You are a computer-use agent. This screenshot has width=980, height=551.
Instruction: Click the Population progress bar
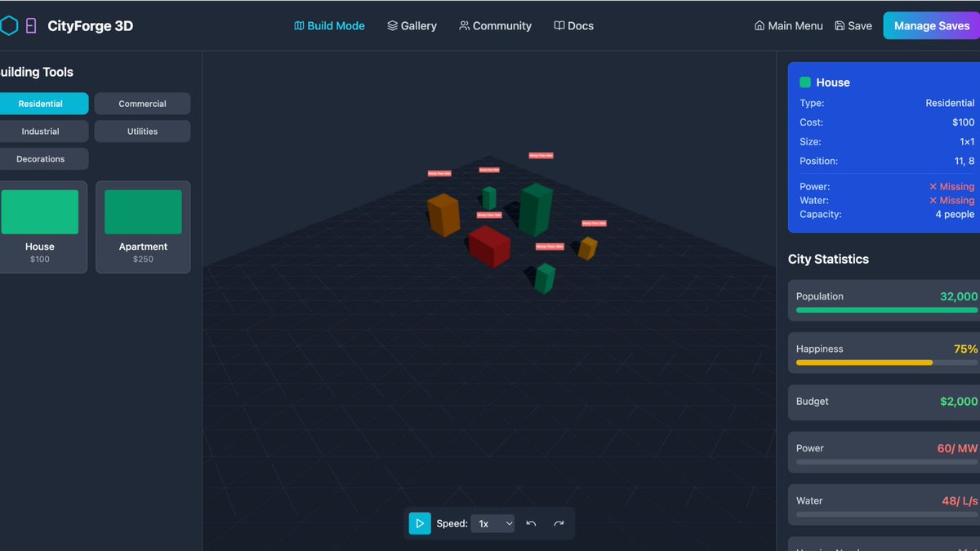click(x=887, y=310)
